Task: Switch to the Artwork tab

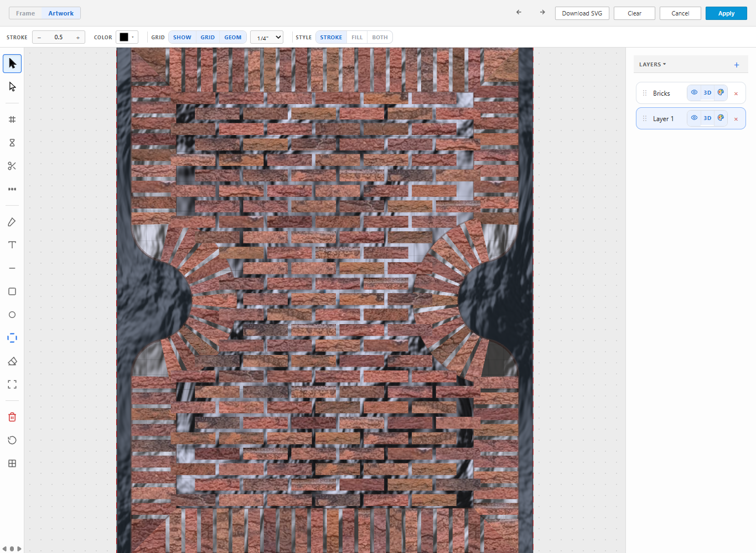Action: (x=61, y=13)
